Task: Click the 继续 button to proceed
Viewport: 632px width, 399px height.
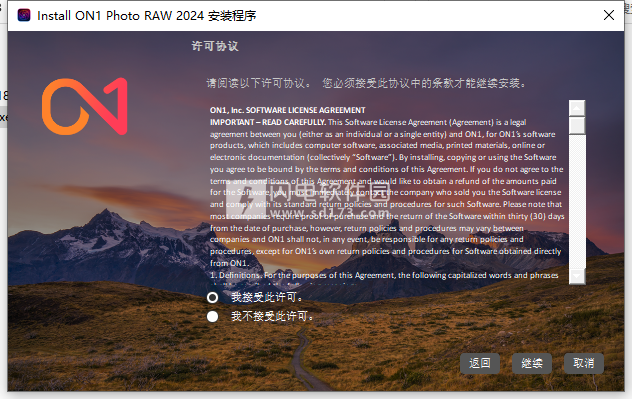Action: [x=532, y=364]
